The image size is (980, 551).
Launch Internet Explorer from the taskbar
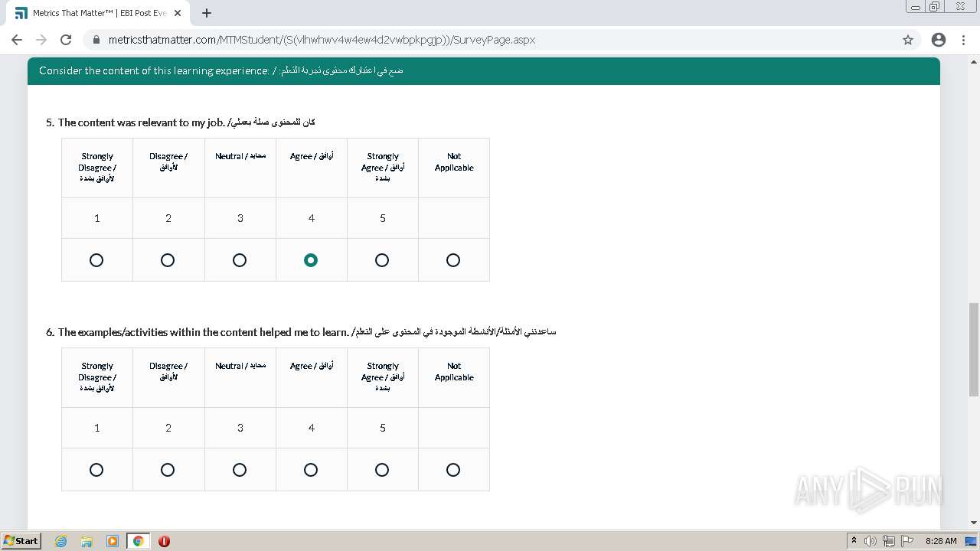(61, 541)
